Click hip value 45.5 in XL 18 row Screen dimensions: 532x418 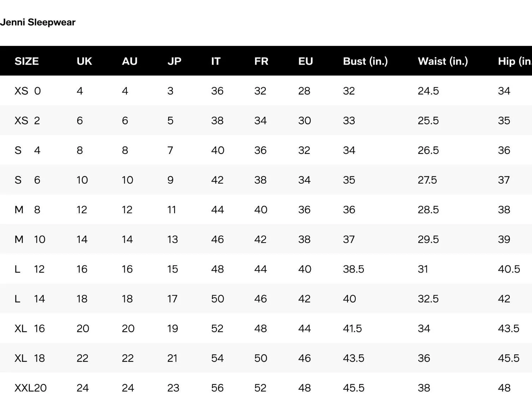pos(509,358)
